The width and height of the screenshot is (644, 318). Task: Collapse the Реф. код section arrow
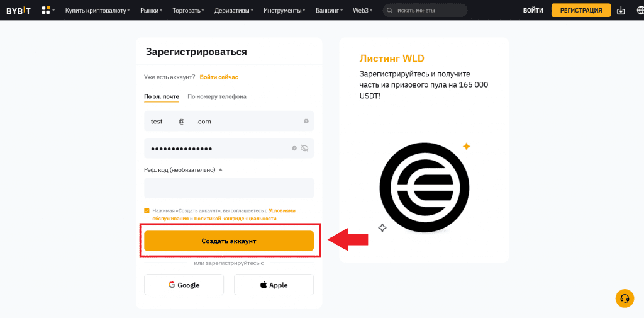(x=220, y=169)
